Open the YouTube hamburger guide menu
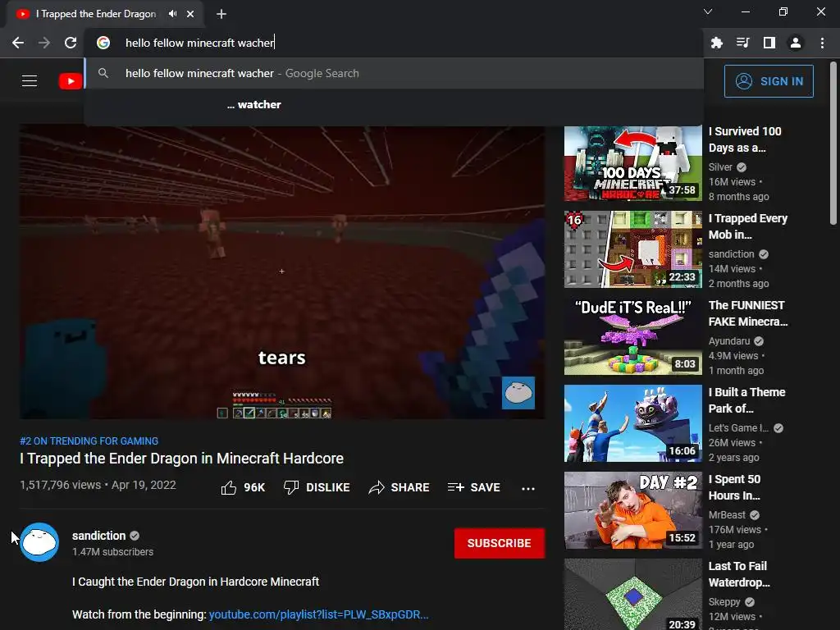Image resolution: width=840 pixels, height=630 pixels. (30, 81)
